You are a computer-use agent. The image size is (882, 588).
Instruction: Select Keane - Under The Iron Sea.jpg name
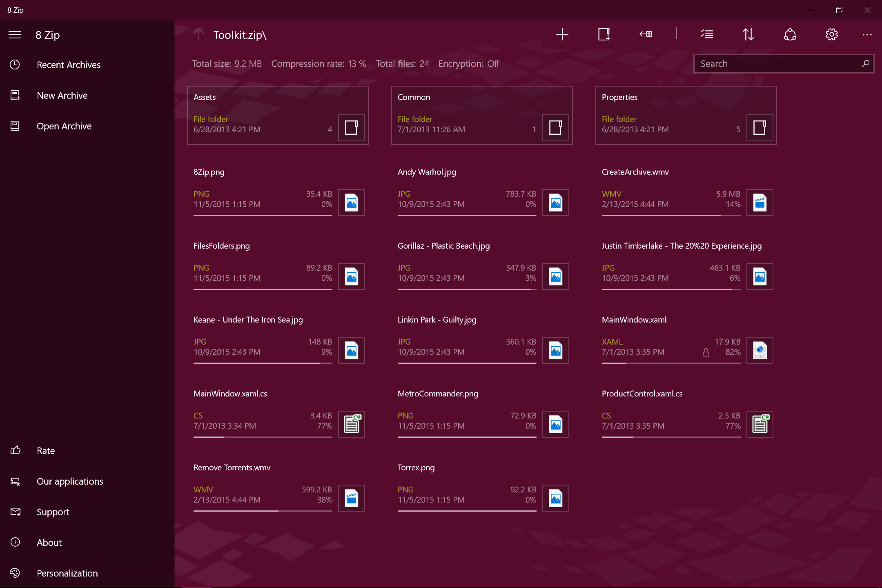[248, 320]
